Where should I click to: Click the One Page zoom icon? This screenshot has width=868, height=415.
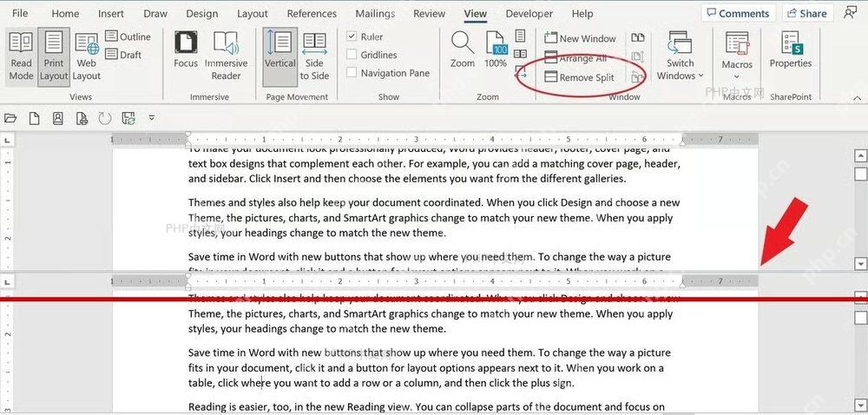click(x=520, y=36)
